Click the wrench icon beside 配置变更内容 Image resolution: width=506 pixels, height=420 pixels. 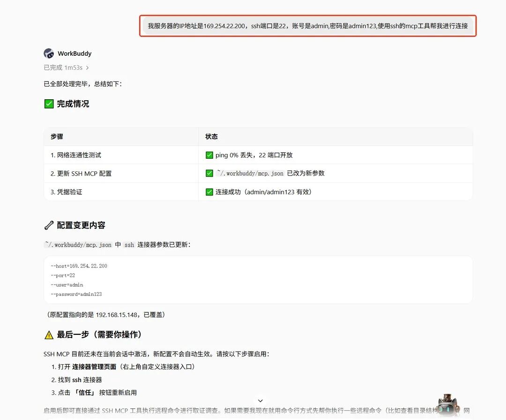pyautogui.click(x=49, y=225)
